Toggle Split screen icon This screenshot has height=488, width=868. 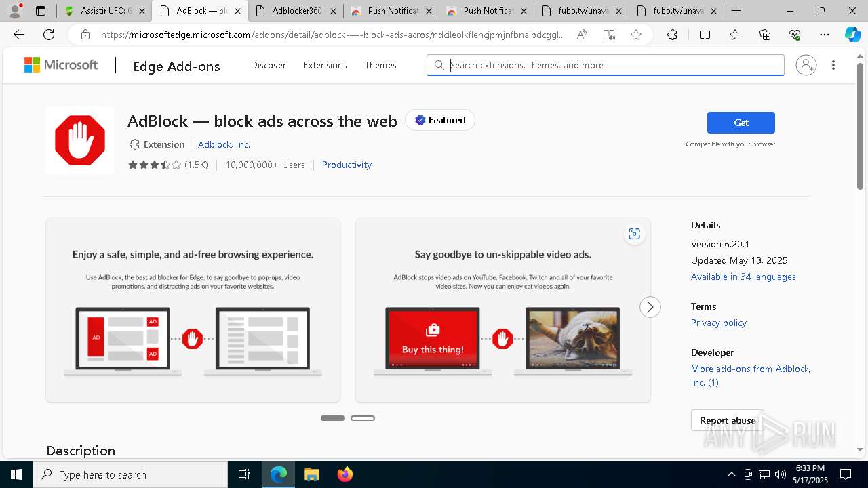(x=705, y=35)
